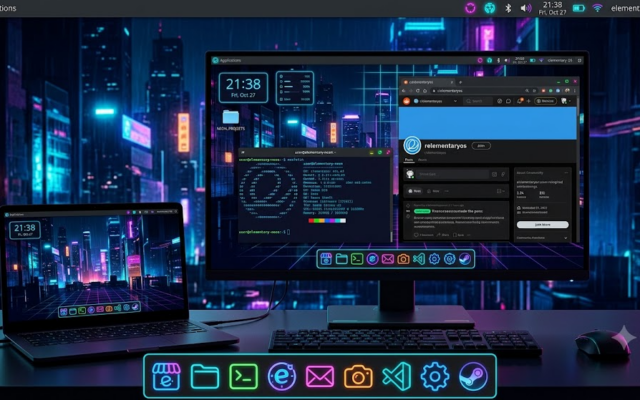The height and width of the screenshot is (400, 640).
Task: Open Applications menu on monitor's panel
Action: tap(227, 60)
